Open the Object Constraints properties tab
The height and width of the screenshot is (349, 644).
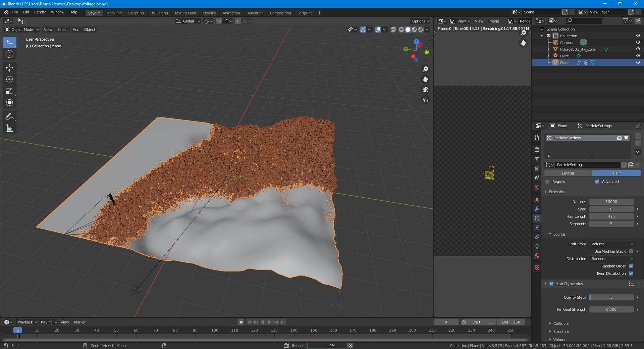537,237
